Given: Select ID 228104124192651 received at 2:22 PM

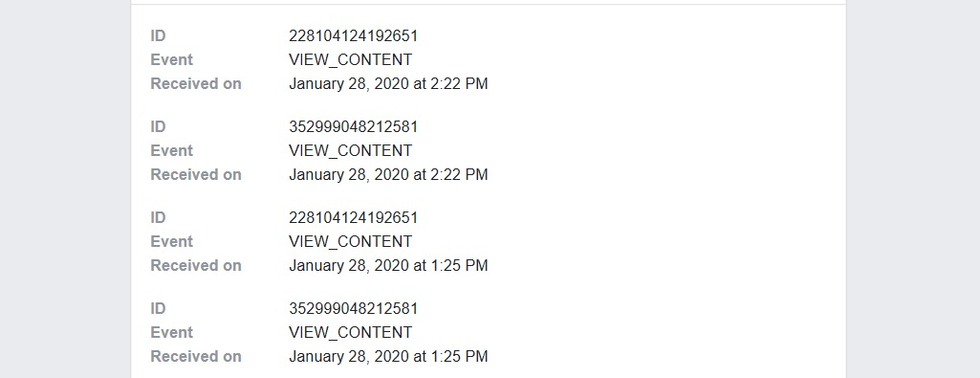Looking at the screenshot, I should [x=353, y=36].
